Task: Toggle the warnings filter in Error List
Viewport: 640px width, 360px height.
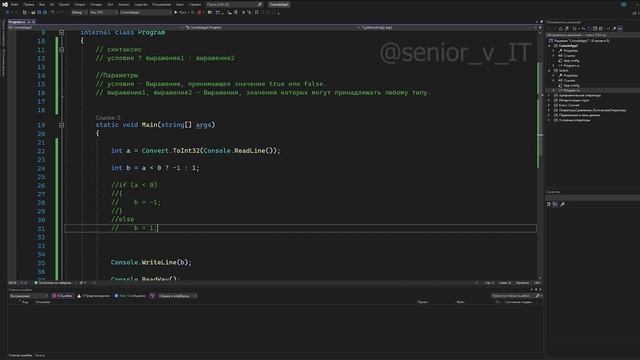Action: coord(93,296)
